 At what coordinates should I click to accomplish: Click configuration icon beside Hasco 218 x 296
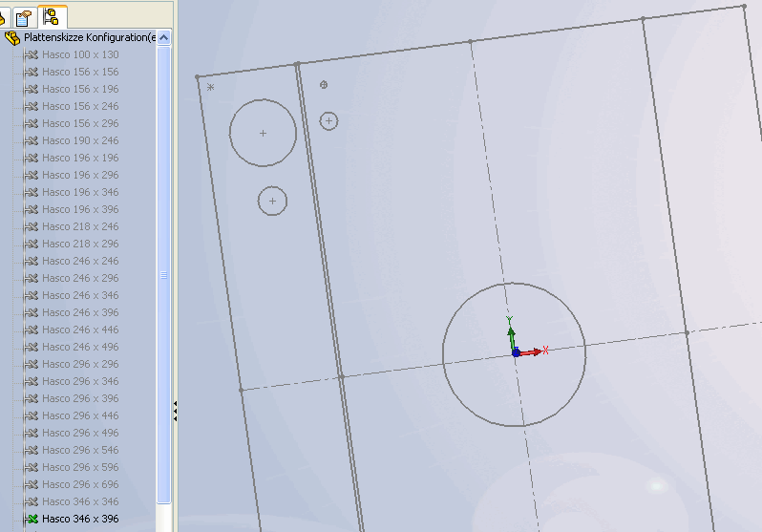point(32,244)
